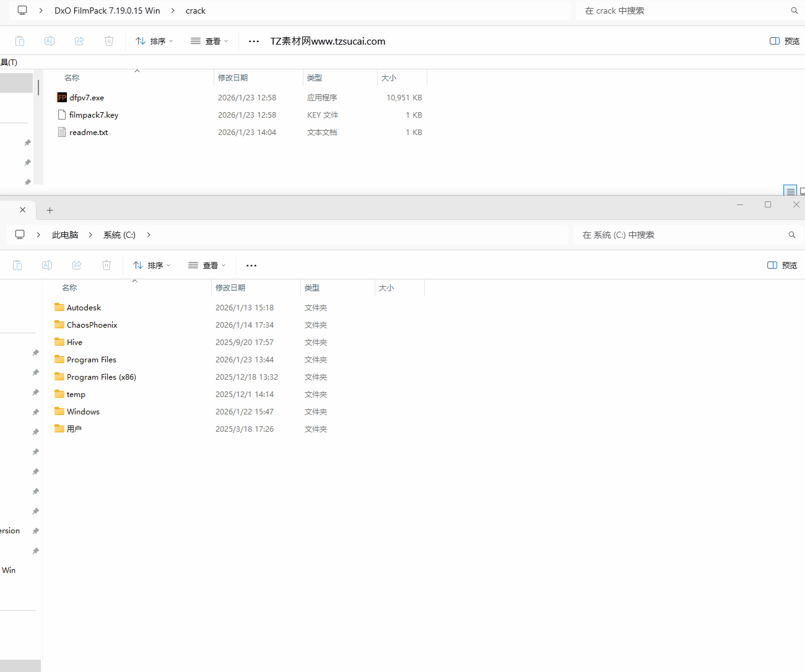Click the computer icon in the 系统 (C:) address bar
This screenshot has height=672, width=805.
point(20,235)
